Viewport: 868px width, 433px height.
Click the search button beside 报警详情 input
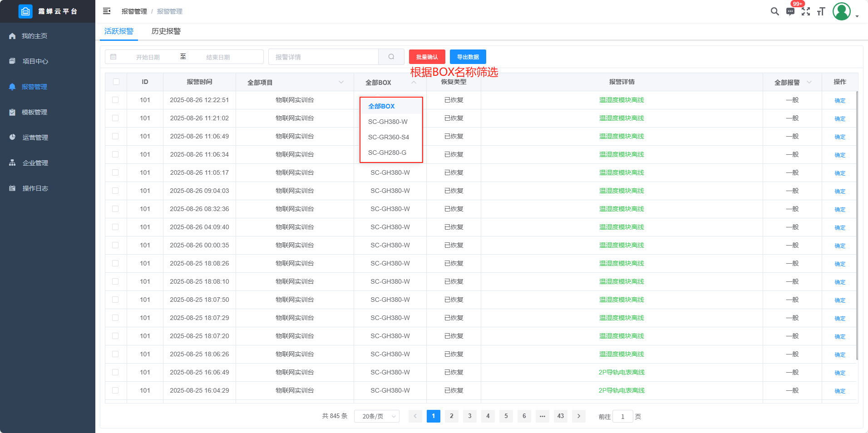(x=391, y=57)
